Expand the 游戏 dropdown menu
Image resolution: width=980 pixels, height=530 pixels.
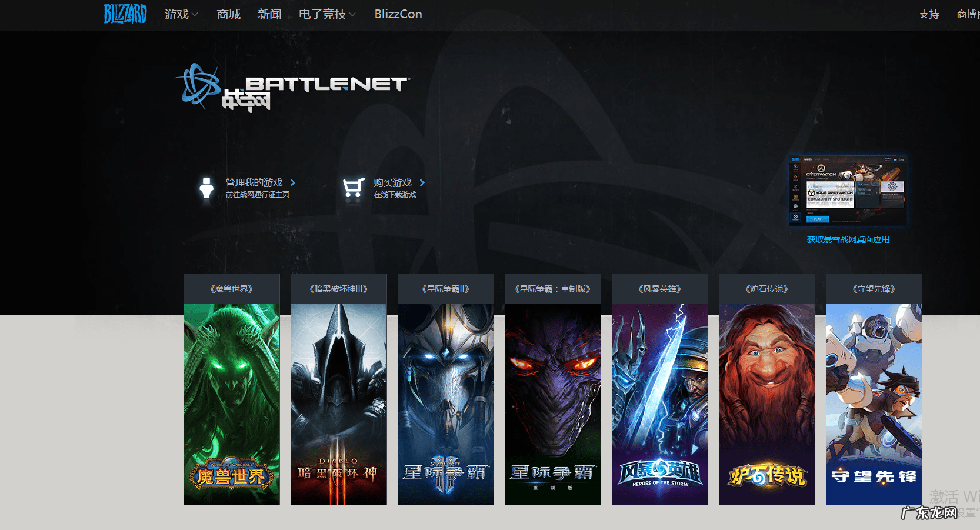[181, 14]
